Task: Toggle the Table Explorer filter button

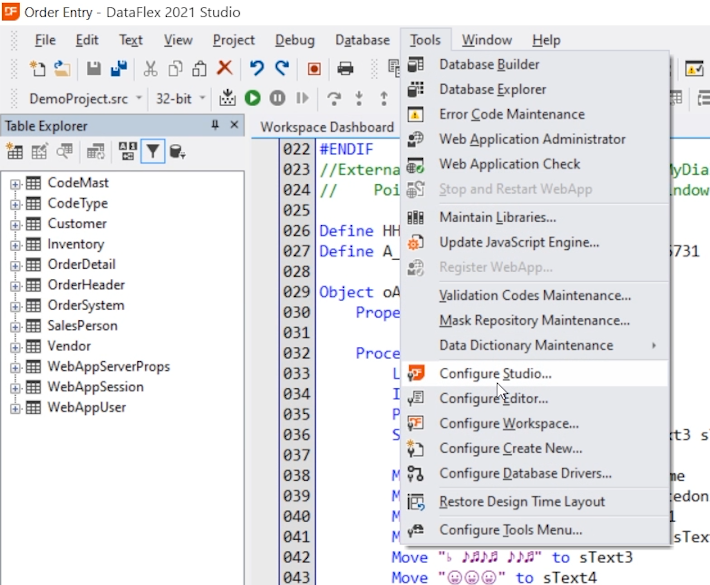Action: point(152,152)
